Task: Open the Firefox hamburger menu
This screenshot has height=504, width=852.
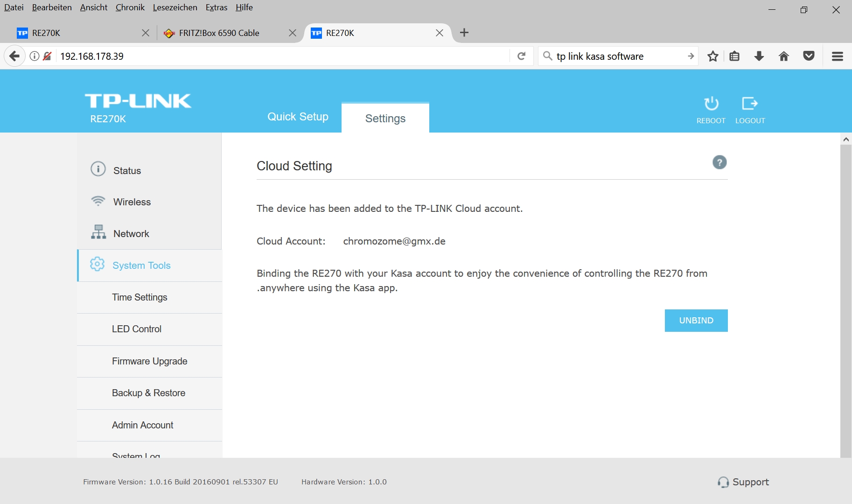Action: (x=838, y=56)
